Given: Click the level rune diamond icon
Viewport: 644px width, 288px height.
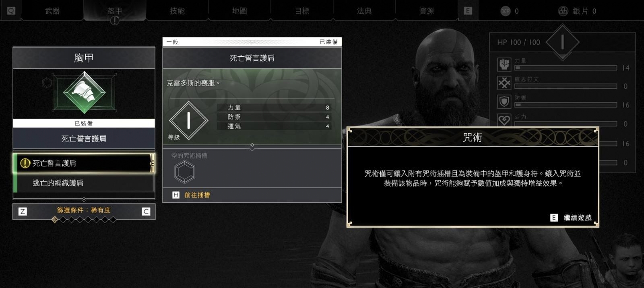Looking at the screenshot, I should pos(188,120).
